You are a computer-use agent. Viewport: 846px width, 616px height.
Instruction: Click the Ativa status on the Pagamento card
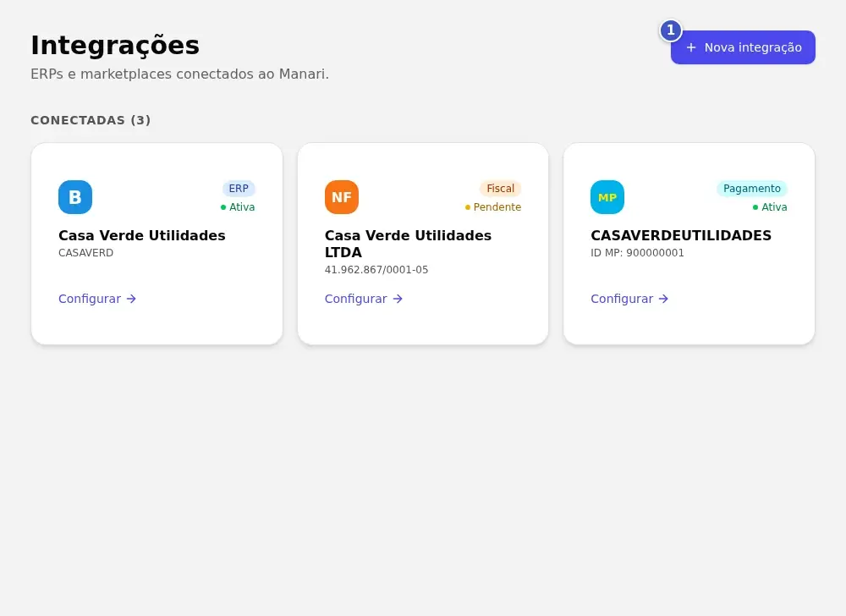click(x=770, y=207)
